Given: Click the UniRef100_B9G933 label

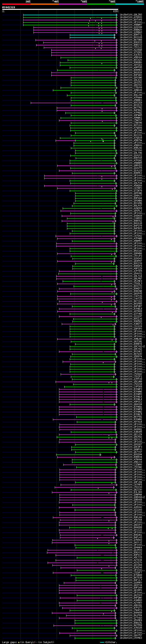Looking at the screenshot, I should point(131,42).
